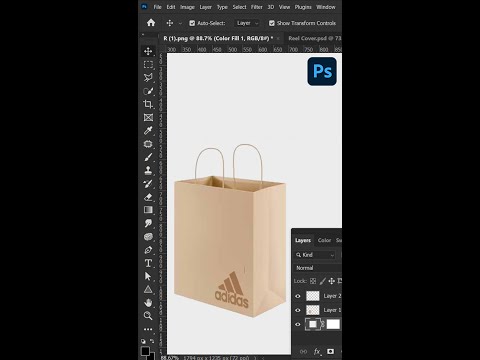
Task: Select the Hand tool
Action: point(148,302)
